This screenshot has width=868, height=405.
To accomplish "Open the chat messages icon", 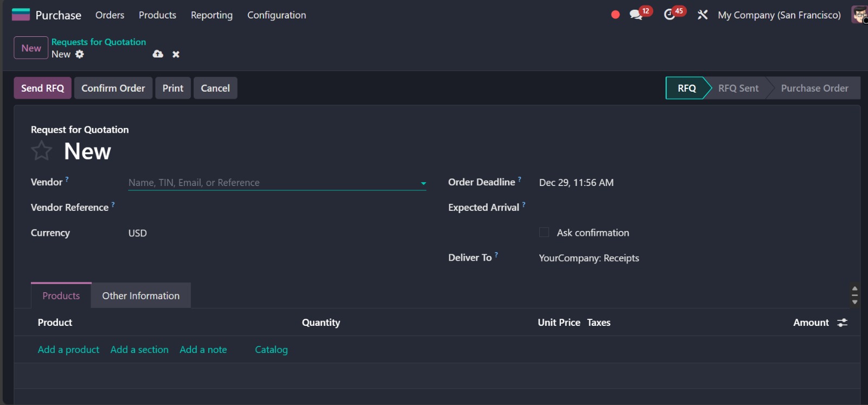I will (636, 15).
